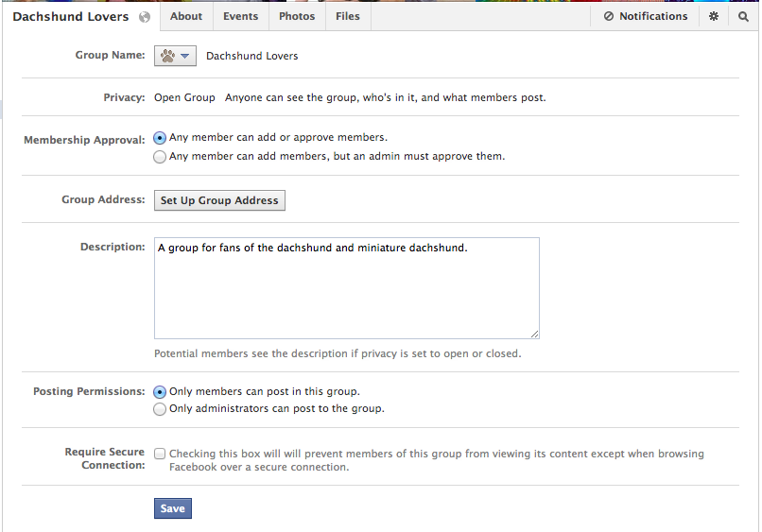This screenshot has width=762, height=532.
Task: Click the blue Save button
Action: [172, 508]
